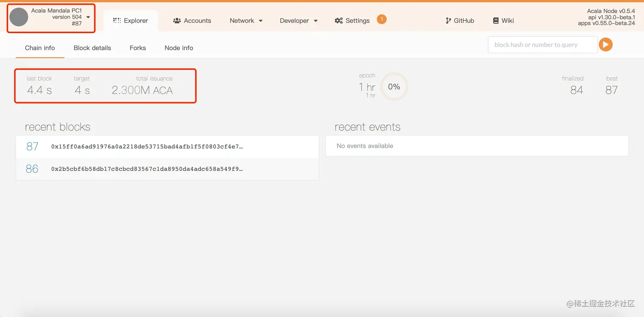Open the GitHub link

pos(460,20)
